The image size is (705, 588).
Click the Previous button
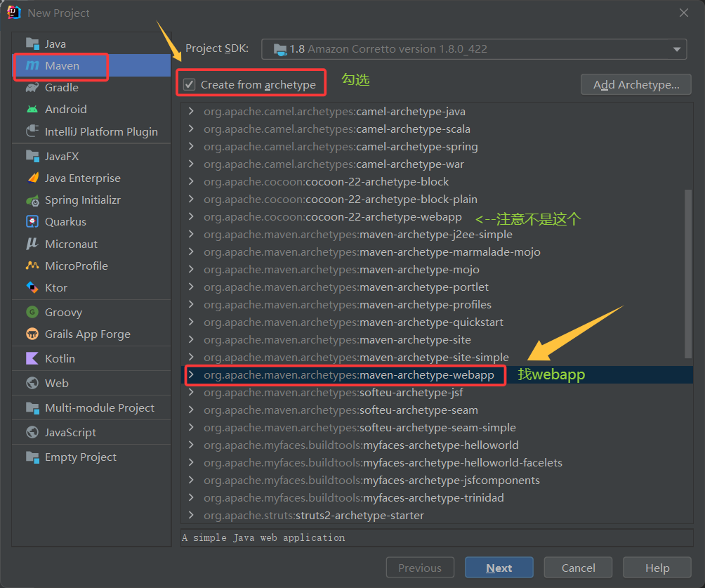click(x=420, y=568)
